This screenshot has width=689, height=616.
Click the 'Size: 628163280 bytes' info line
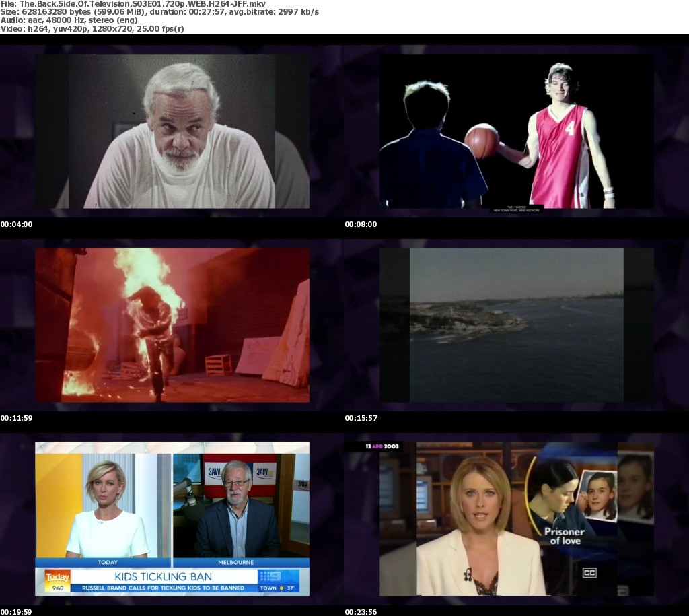(x=159, y=12)
